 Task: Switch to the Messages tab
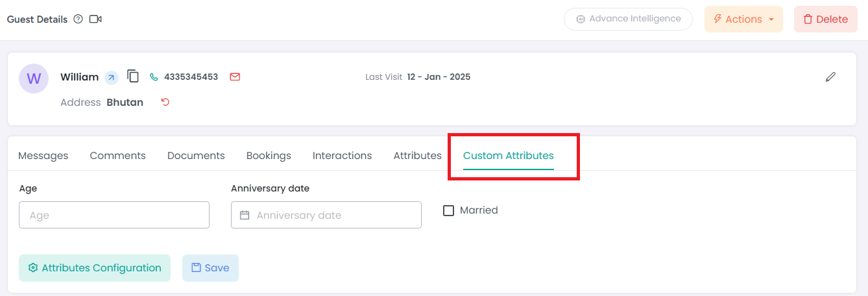(x=43, y=156)
